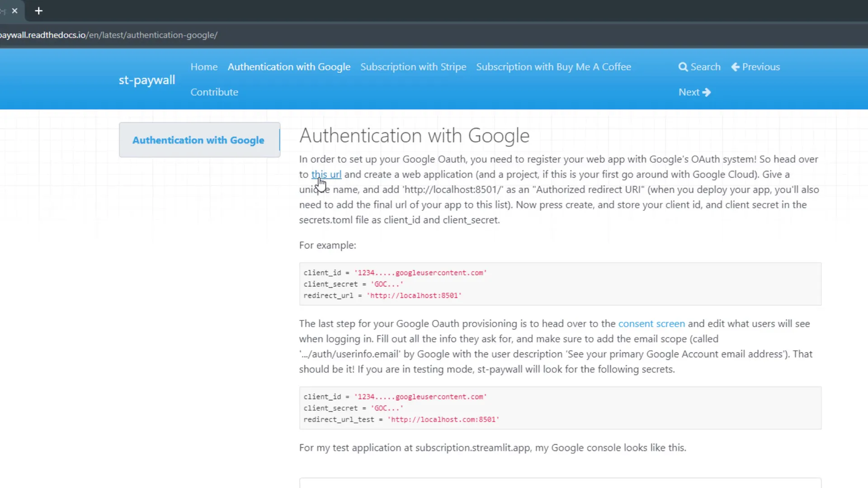Close the current browser tab

15,11
